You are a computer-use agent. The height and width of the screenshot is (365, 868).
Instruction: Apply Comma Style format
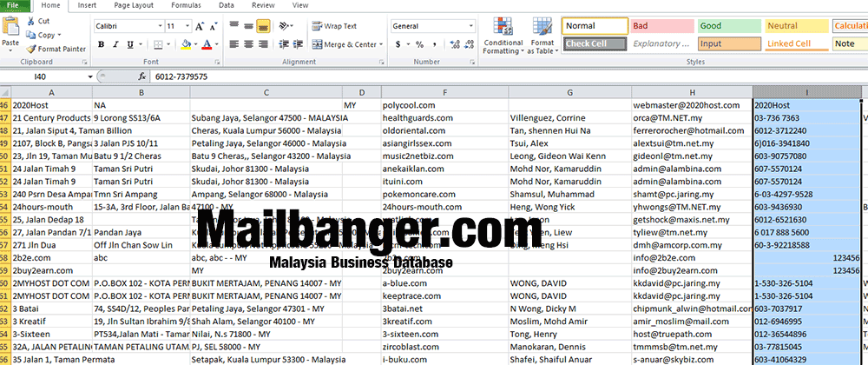(436, 44)
